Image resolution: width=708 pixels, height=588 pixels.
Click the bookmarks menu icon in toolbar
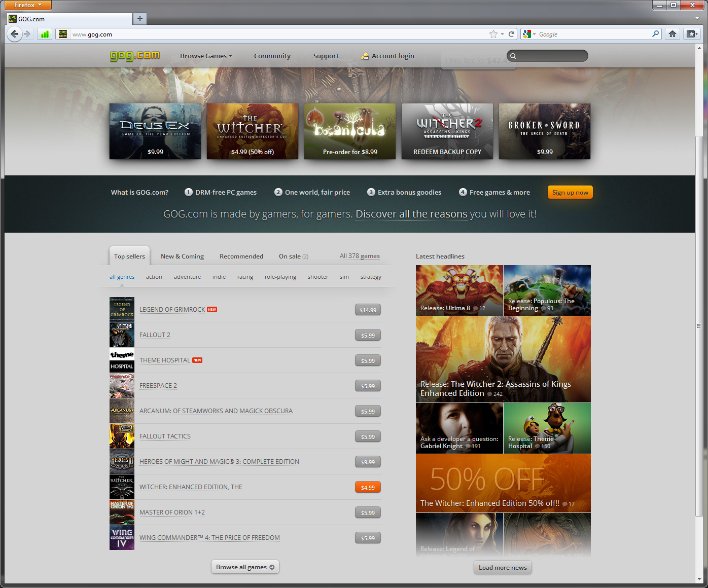[x=691, y=34]
